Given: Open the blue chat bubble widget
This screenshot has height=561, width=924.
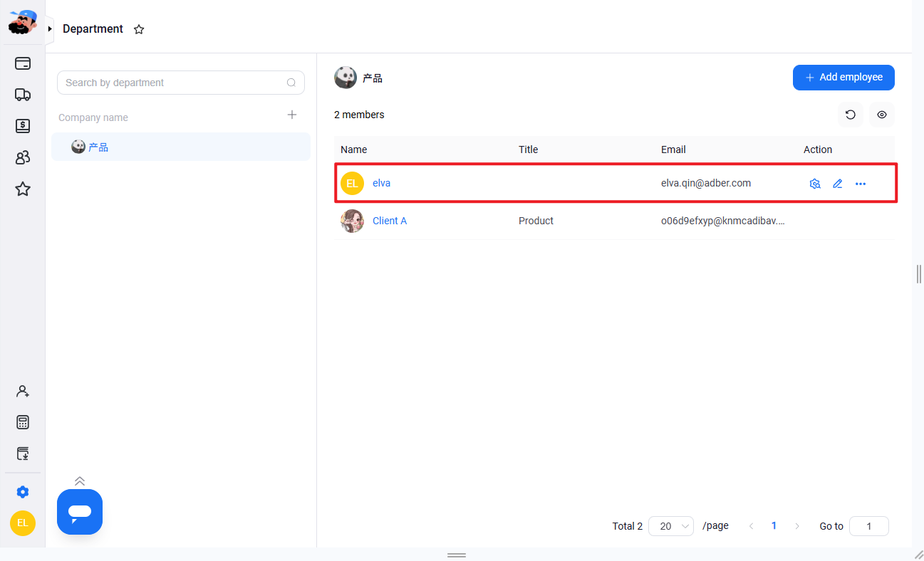Looking at the screenshot, I should pyautogui.click(x=80, y=512).
